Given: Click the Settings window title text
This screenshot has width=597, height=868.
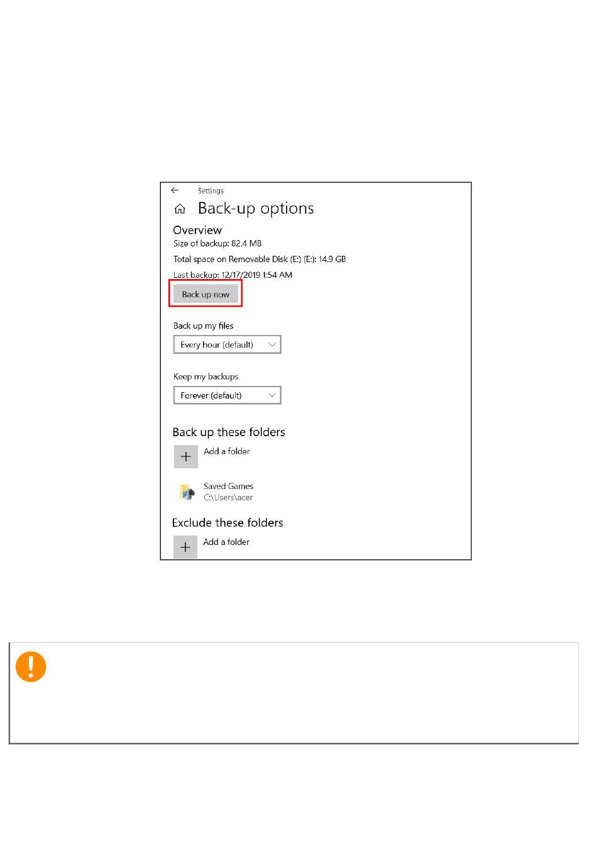Looking at the screenshot, I should pos(211,191).
